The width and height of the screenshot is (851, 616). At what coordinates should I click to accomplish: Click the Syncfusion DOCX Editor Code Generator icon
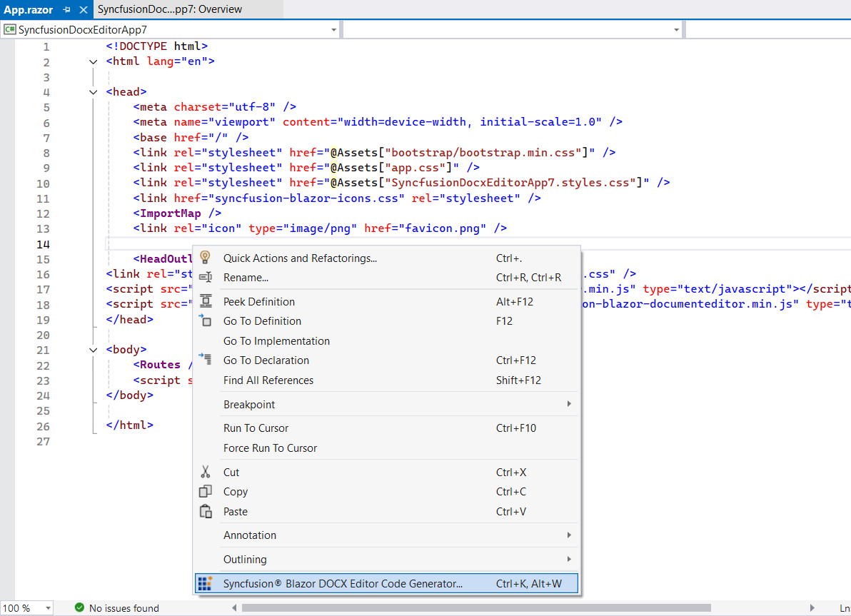[205, 582]
